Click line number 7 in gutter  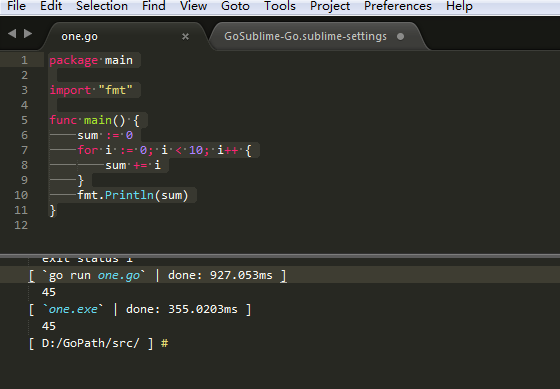(24, 150)
